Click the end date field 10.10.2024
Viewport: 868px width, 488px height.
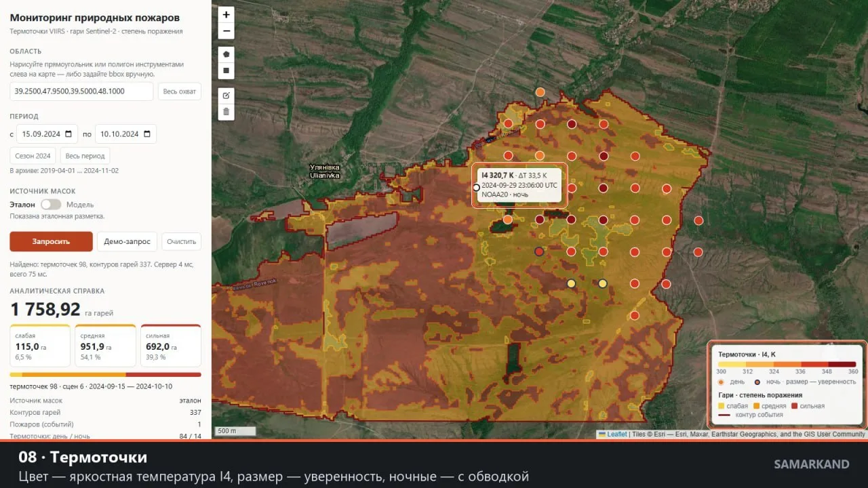[125, 134]
